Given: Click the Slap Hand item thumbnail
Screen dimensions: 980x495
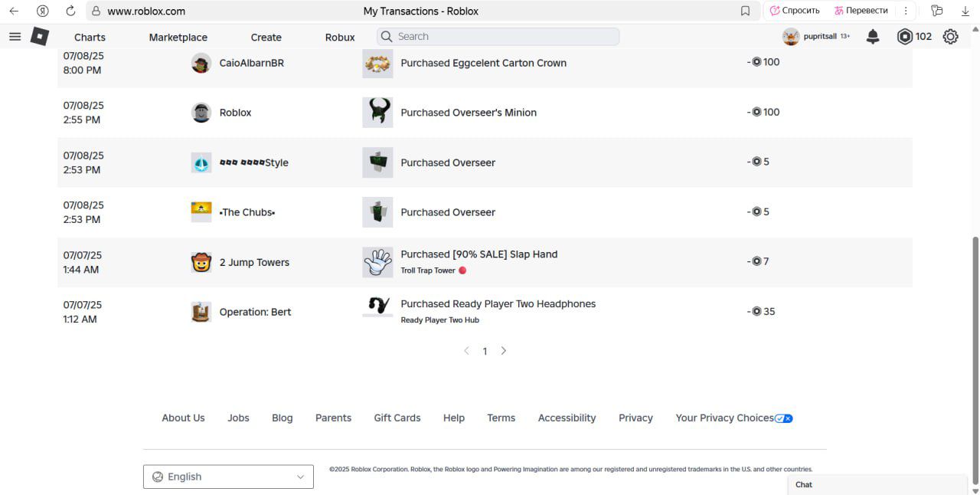Looking at the screenshot, I should [377, 262].
